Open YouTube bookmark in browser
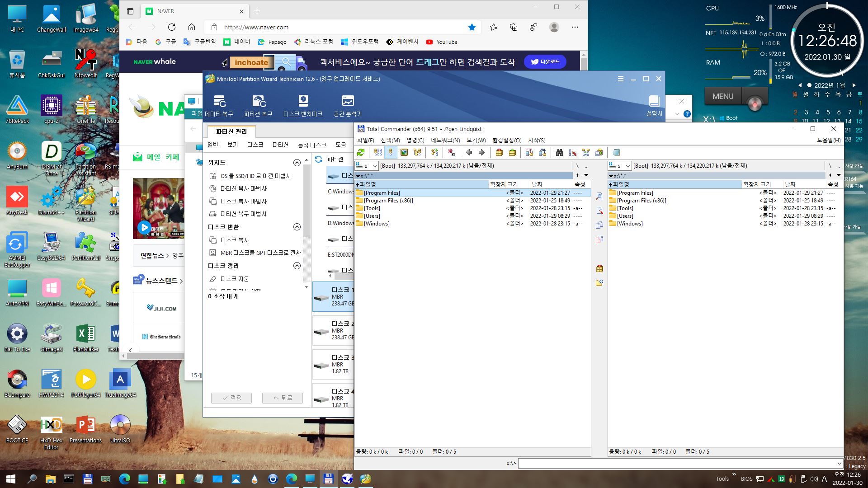Viewport: 868px width, 488px height. pos(442,42)
